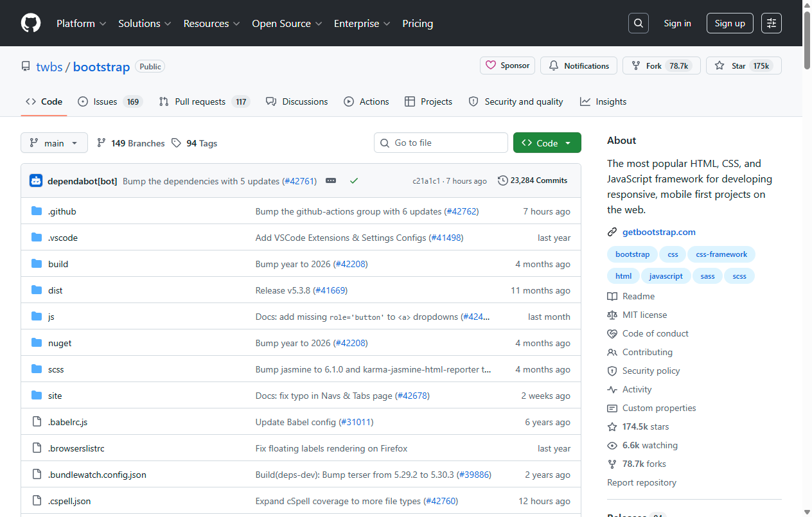Open the Enterprise dropdown
The height and width of the screenshot is (517, 812).
pyautogui.click(x=362, y=23)
